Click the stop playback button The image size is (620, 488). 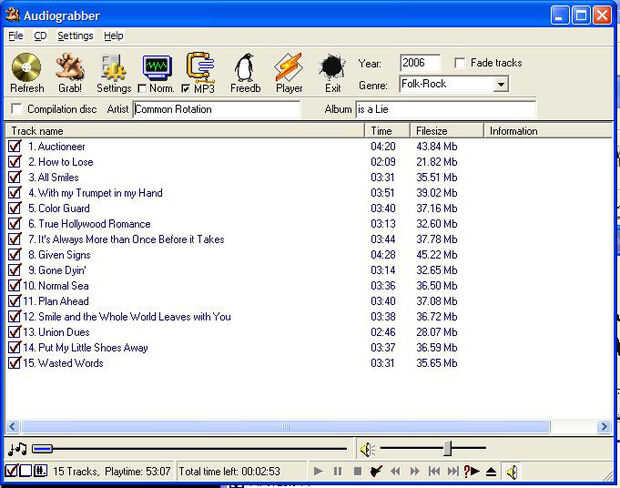357,471
